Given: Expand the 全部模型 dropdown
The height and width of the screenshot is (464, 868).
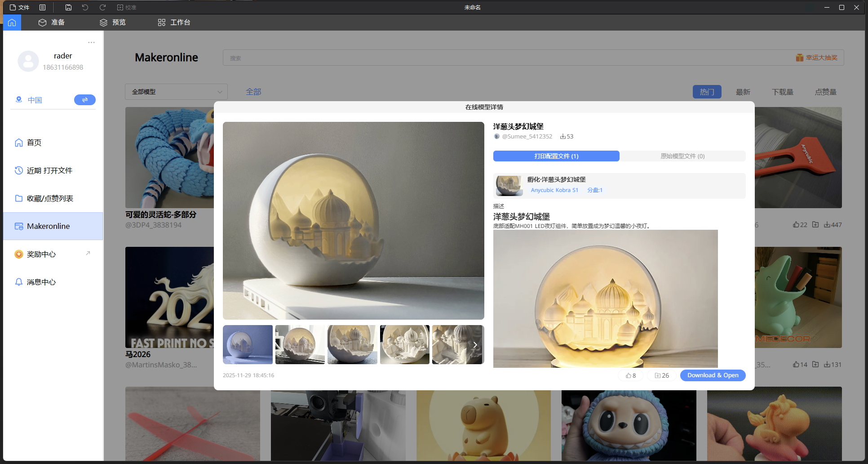Looking at the screenshot, I should 176,92.
